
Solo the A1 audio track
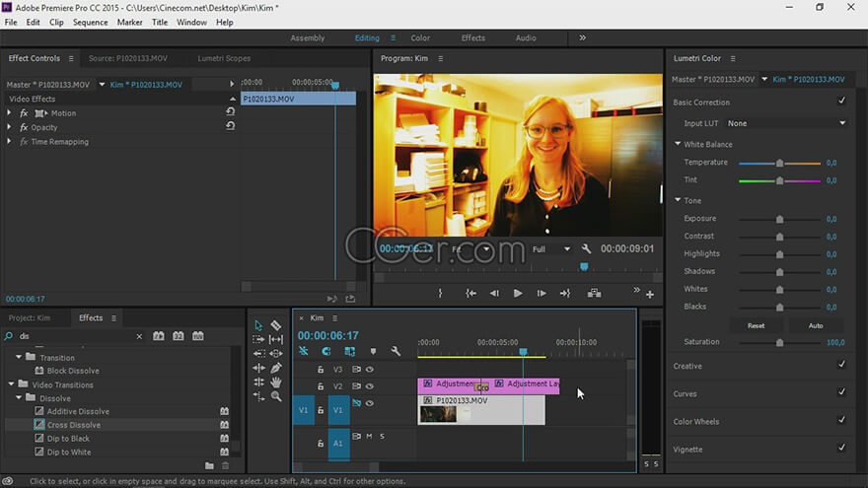coord(382,437)
